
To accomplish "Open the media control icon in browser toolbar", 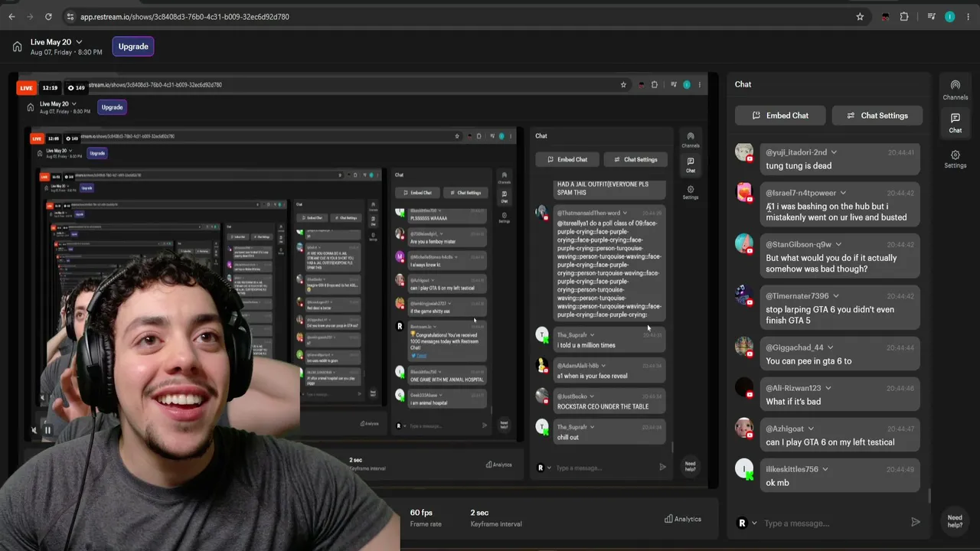I will tap(931, 16).
